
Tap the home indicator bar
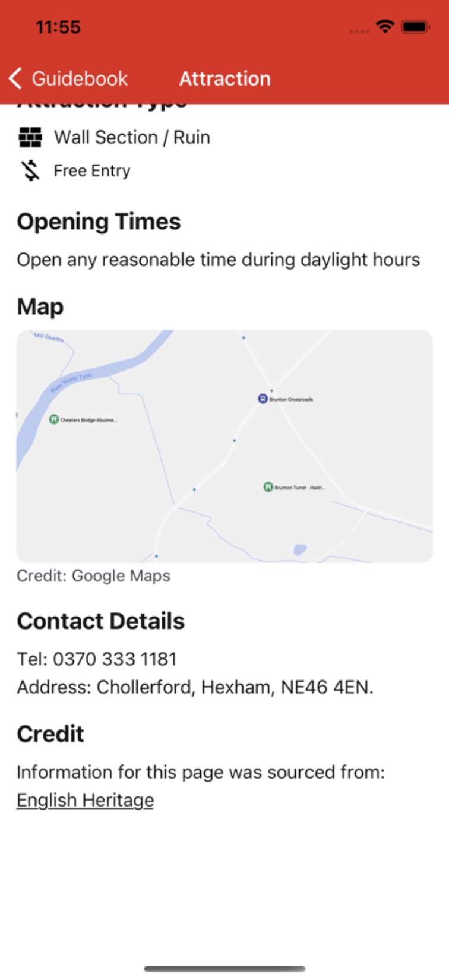point(224,969)
